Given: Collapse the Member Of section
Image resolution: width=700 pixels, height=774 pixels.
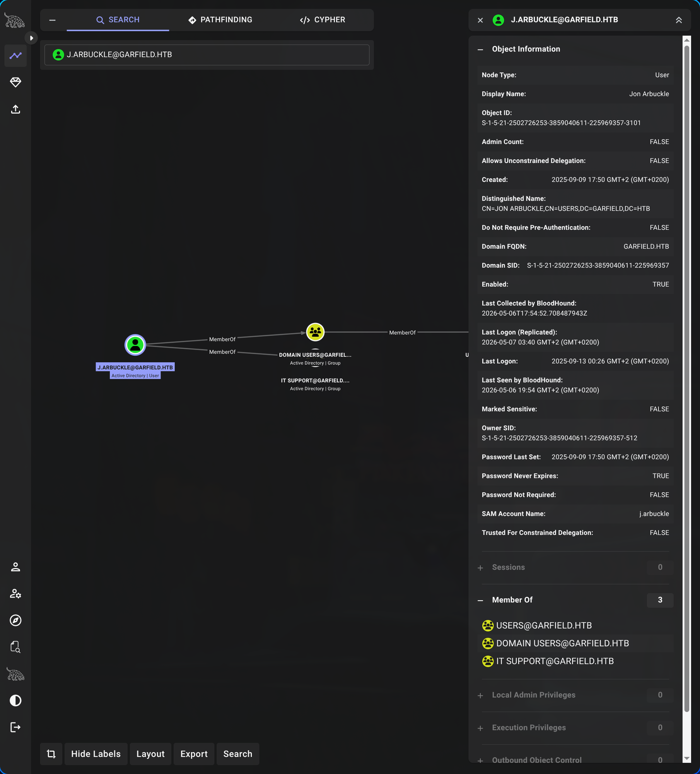Looking at the screenshot, I should pyautogui.click(x=480, y=600).
